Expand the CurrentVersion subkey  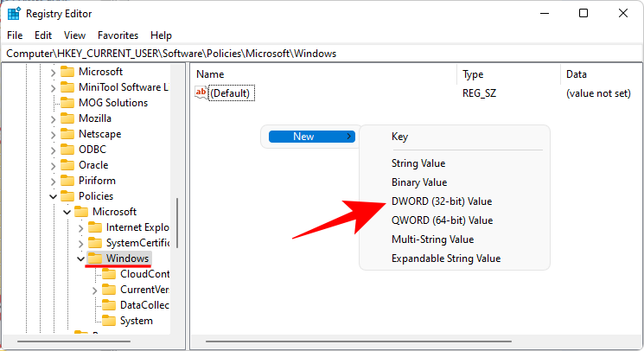pyautogui.click(x=94, y=290)
